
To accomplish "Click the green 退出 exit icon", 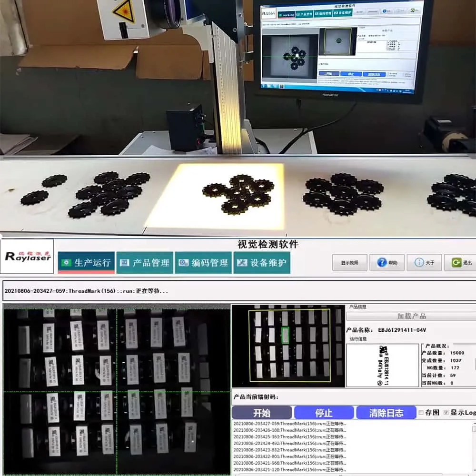I will coord(456,263).
